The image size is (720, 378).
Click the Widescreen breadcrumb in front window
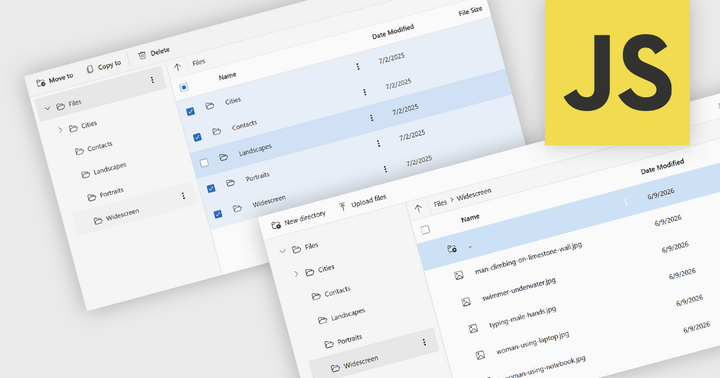click(474, 194)
